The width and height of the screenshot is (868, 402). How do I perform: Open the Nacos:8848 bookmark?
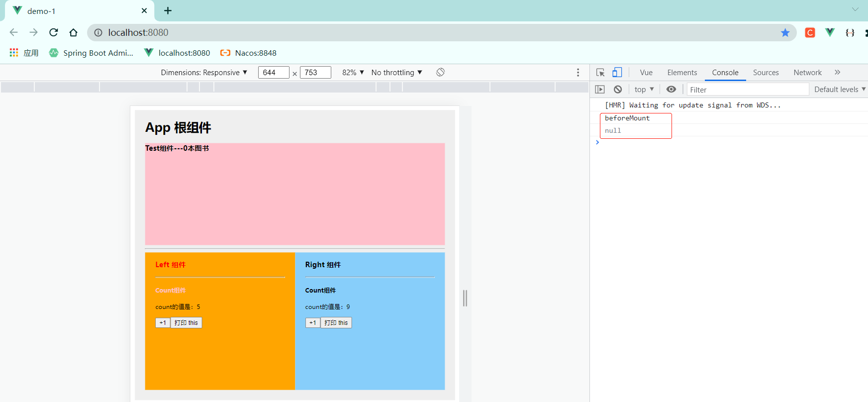[248, 53]
